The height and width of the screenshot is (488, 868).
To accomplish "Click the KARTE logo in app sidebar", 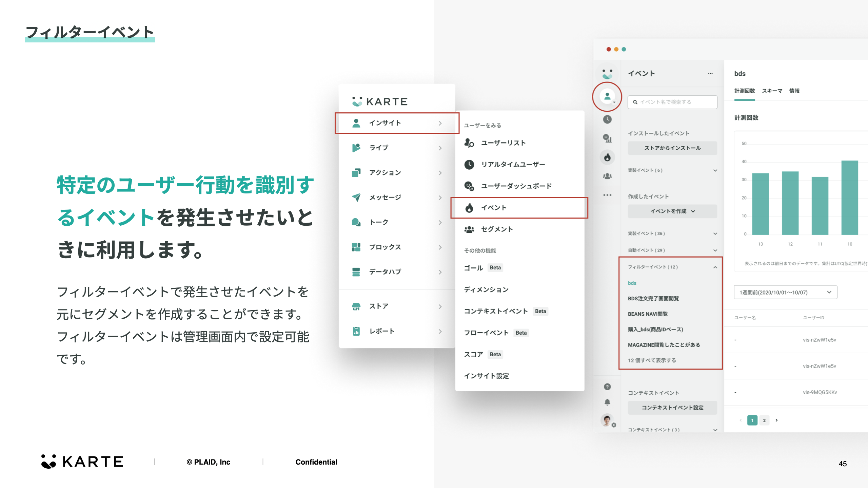I will point(607,74).
